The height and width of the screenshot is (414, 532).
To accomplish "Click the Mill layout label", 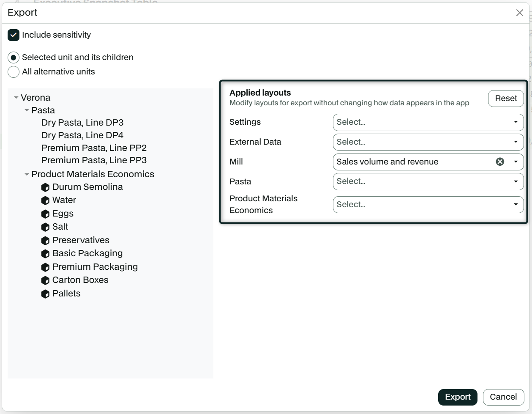I will (x=236, y=162).
